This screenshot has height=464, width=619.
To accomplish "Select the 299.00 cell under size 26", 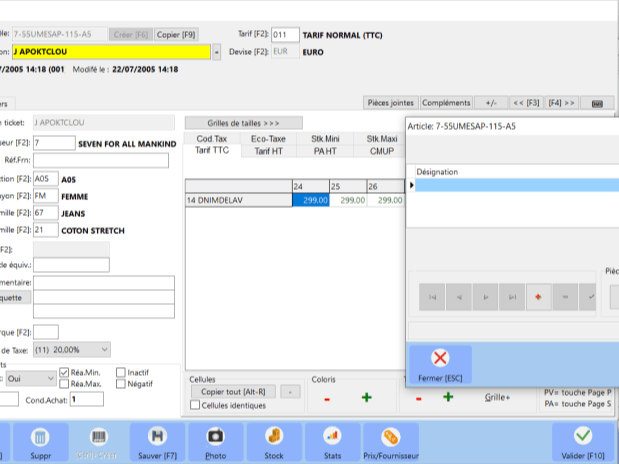I will click(385, 200).
